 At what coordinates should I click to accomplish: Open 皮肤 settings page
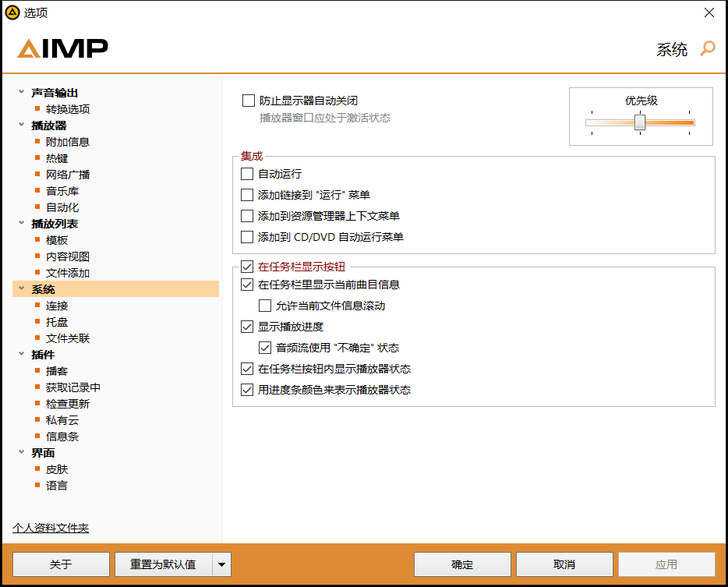pos(57,469)
